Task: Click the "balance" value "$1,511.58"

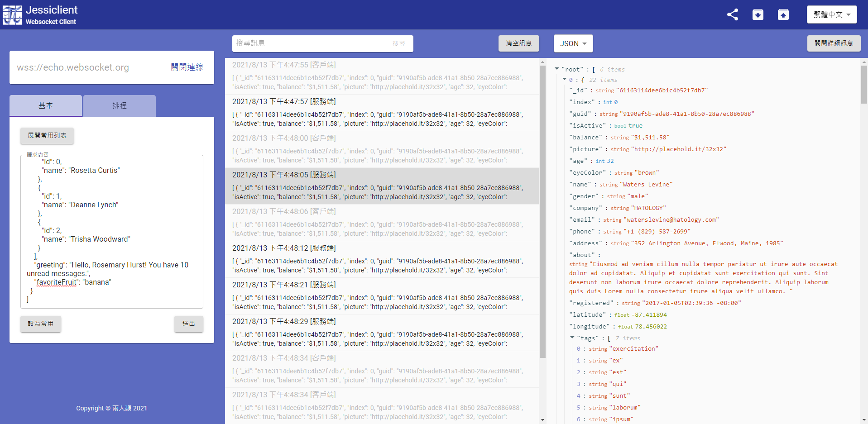Action: coord(650,138)
